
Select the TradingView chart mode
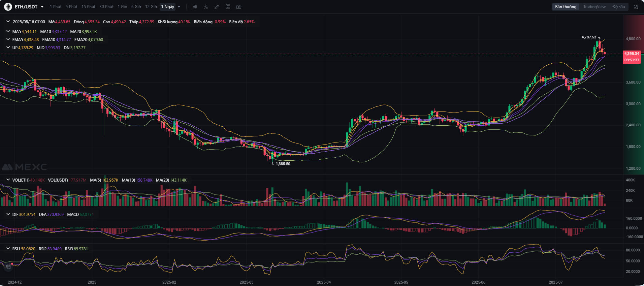coord(594,7)
